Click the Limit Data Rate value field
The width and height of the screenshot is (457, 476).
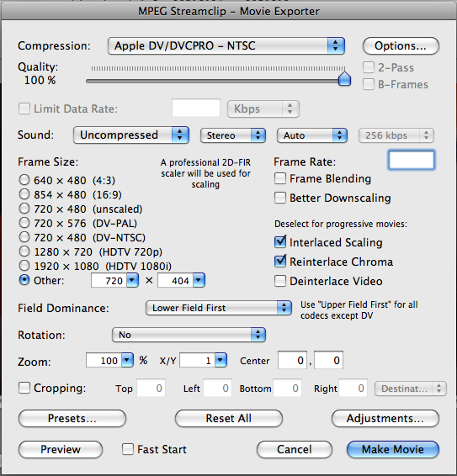pos(196,108)
